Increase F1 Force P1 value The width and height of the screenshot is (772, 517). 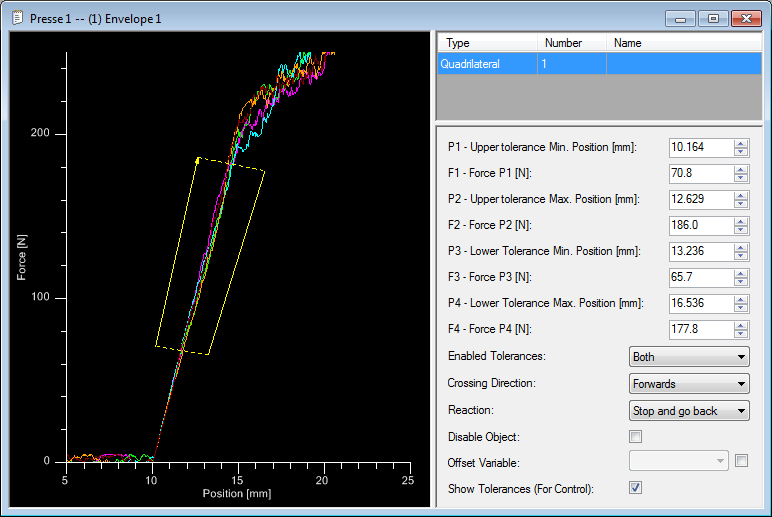pyautogui.click(x=740, y=169)
